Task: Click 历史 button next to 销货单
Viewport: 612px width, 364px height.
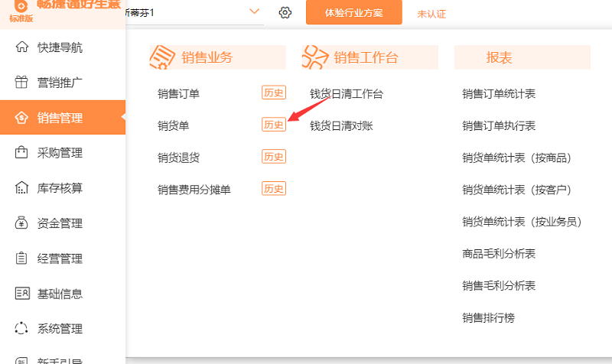Action: coord(274,125)
